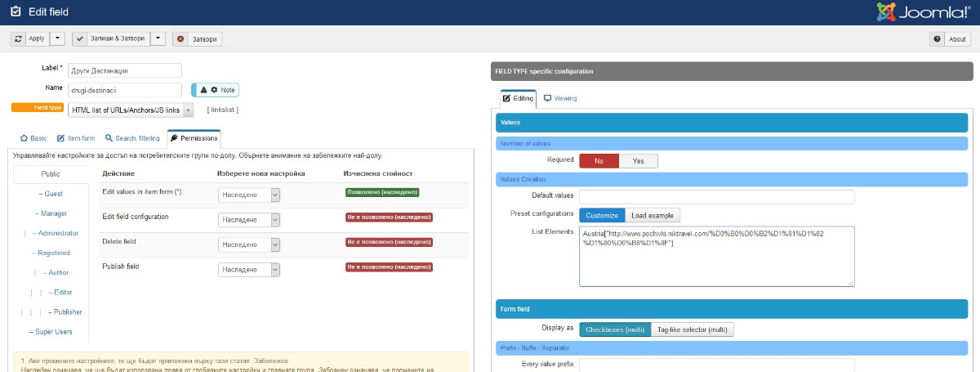Click the Edit field clipboard icon
This screenshot has width=980, height=372.
point(16,11)
